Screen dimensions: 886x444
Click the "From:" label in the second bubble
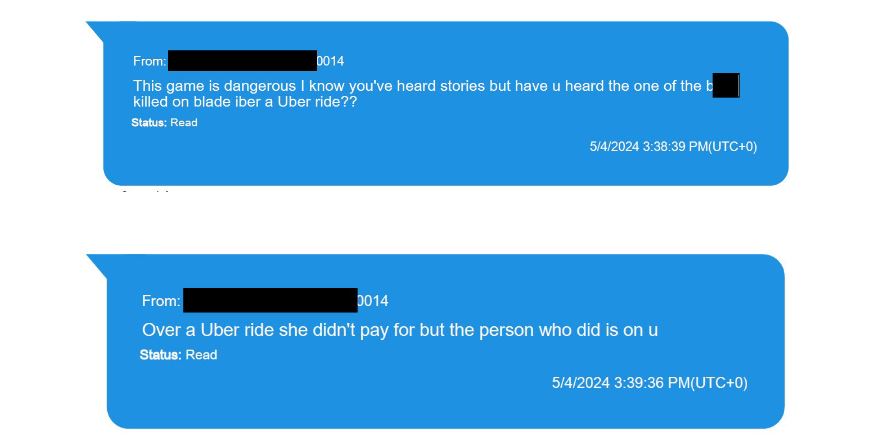click(161, 301)
